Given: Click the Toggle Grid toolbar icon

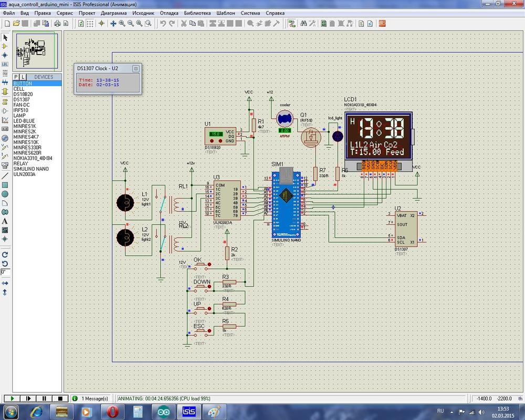Looking at the screenshot, I should click(x=90, y=24).
